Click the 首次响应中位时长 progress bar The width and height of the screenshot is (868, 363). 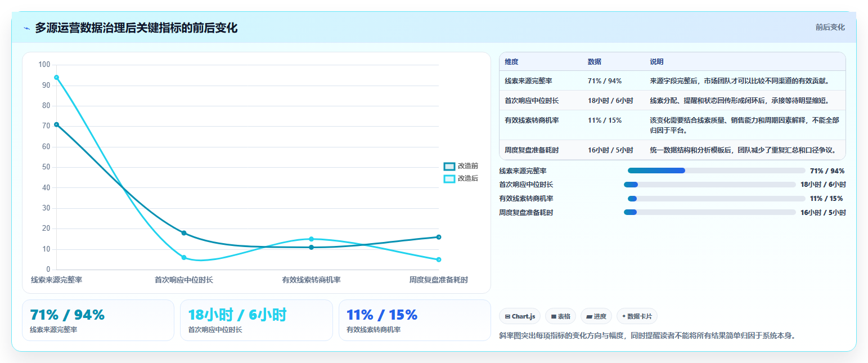[x=710, y=185]
